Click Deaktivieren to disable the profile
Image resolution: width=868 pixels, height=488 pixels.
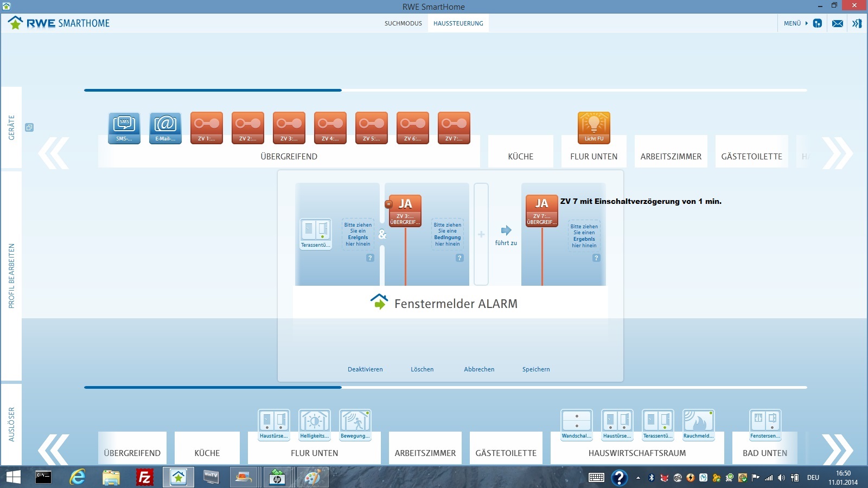(x=365, y=369)
